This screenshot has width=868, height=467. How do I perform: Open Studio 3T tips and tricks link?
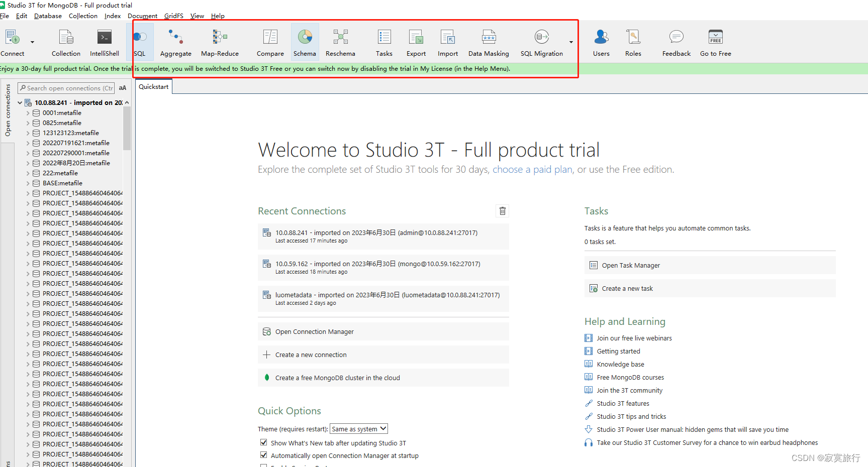point(631,416)
